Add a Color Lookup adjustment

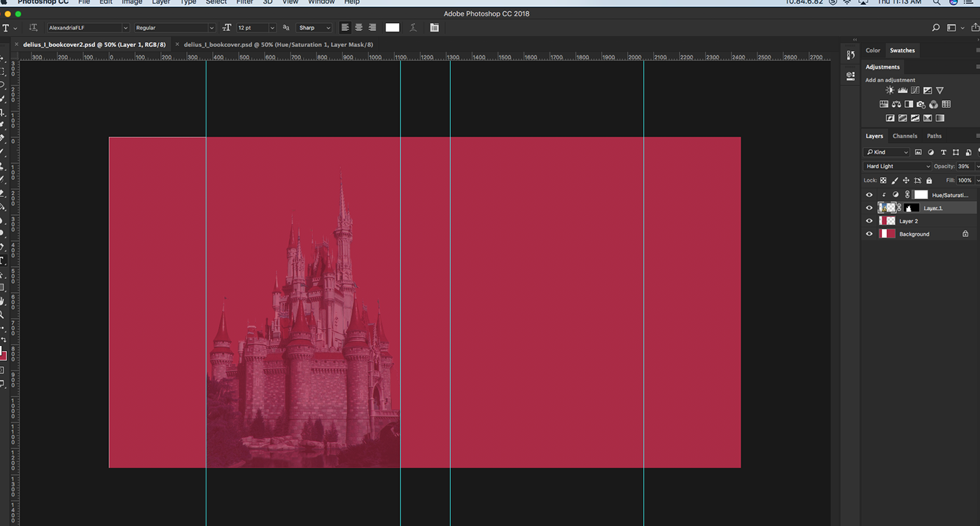point(946,104)
